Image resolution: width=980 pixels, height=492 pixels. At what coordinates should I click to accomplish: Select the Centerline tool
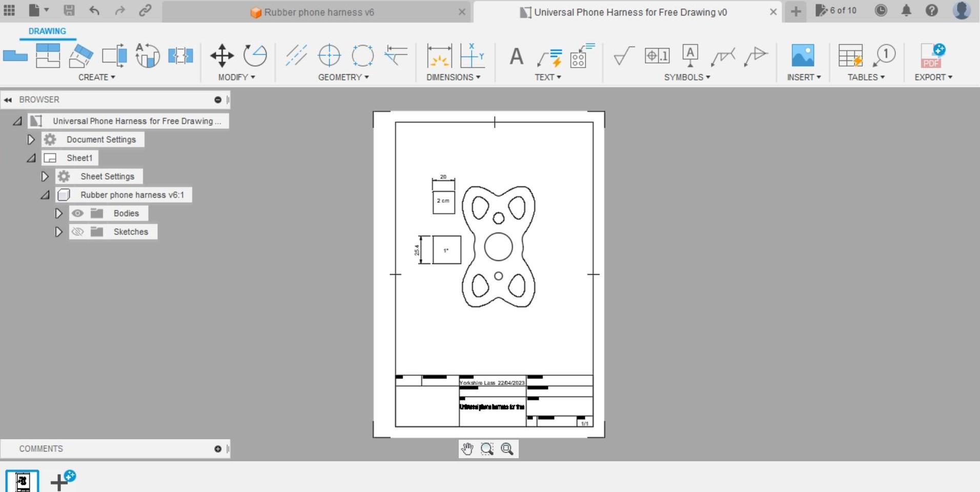(296, 55)
